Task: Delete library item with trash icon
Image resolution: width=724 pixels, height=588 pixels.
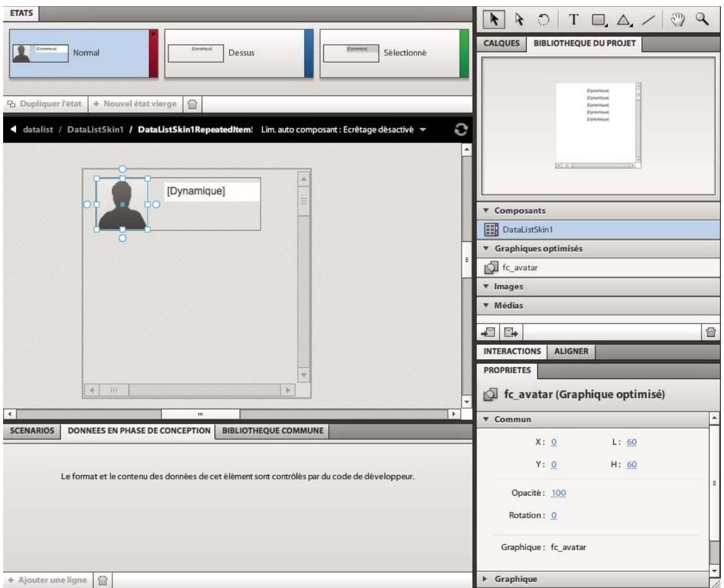Action: [711, 332]
